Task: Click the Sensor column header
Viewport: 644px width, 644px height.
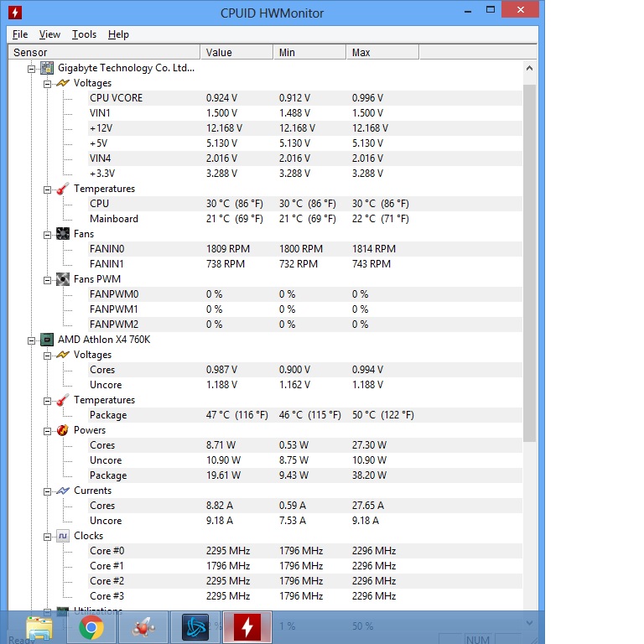Action: click(x=104, y=52)
